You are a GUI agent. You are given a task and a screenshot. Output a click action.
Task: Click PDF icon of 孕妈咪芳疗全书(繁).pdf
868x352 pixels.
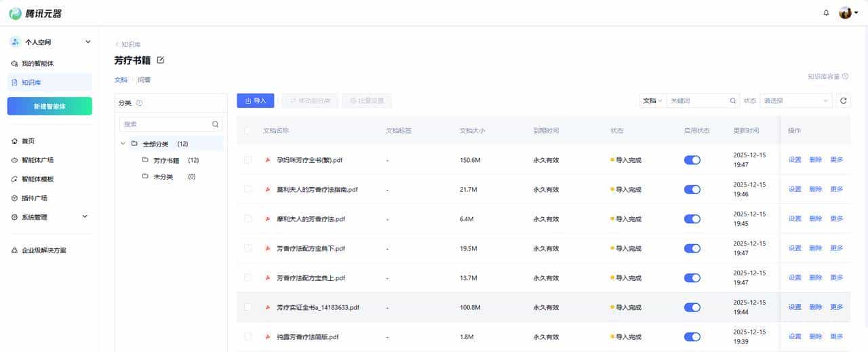pos(268,160)
